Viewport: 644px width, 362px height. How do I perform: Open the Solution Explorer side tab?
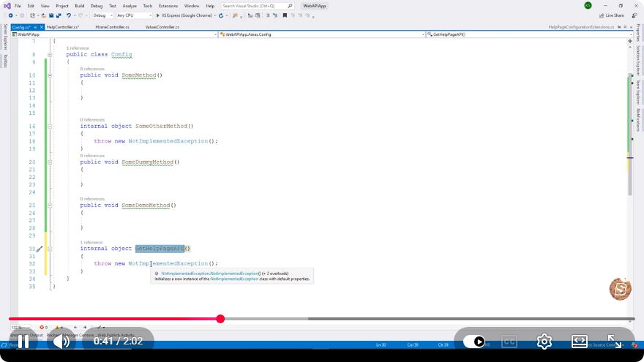(638, 61)
